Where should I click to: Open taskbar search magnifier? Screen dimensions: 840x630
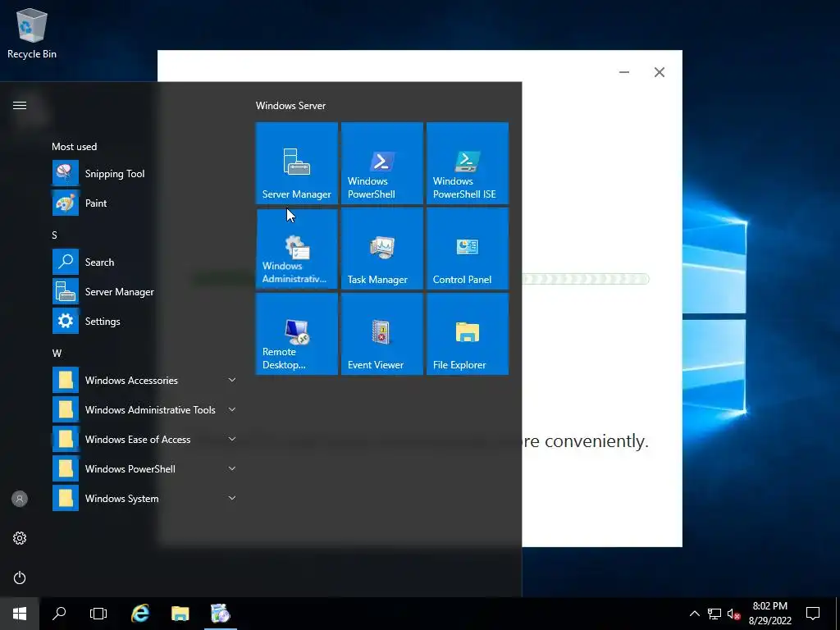pos(59,614)
